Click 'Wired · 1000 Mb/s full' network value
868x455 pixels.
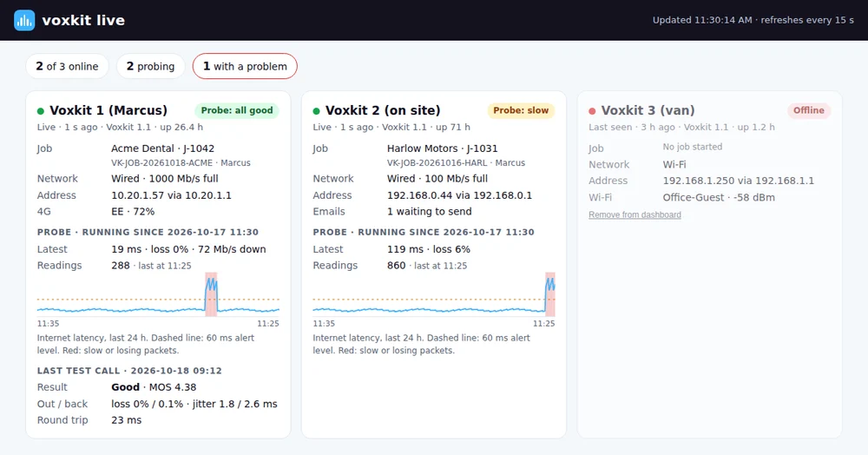[165, 178]
